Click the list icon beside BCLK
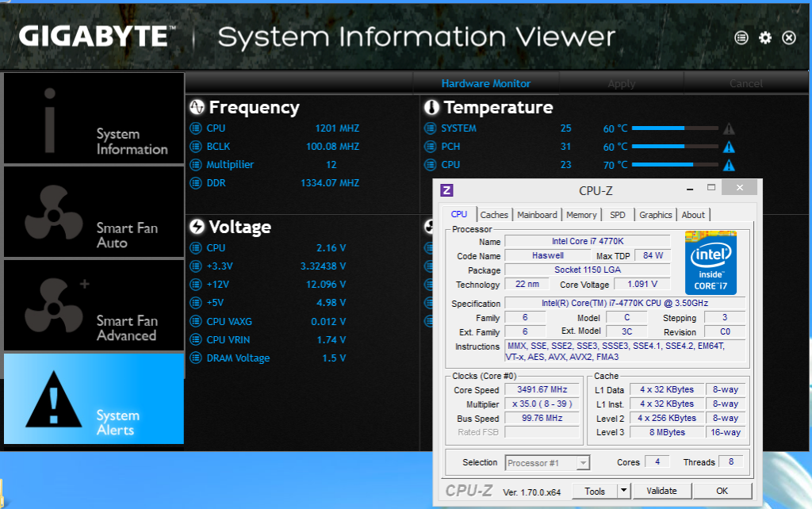 pyautogui.click(x=196, y=147)
